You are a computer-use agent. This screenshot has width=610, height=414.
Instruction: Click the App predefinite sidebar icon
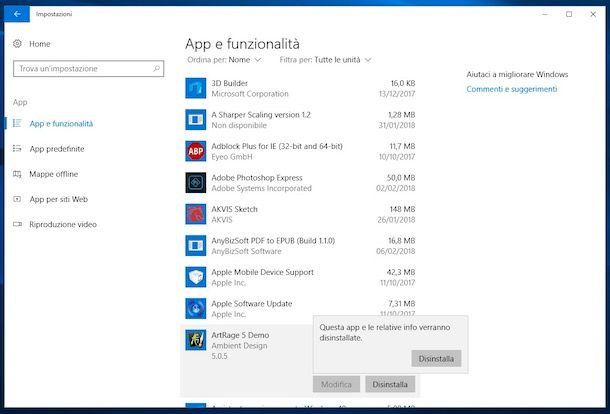(x=17, y=149)
